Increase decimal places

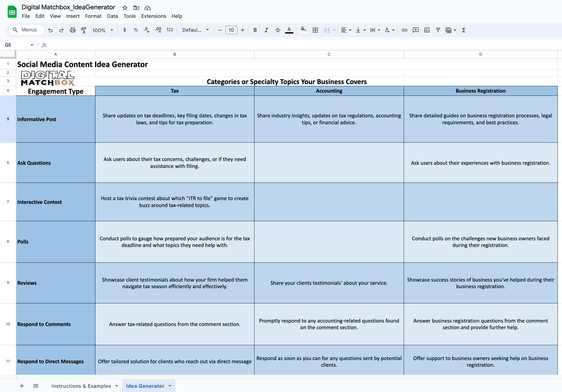coord(158,30)
